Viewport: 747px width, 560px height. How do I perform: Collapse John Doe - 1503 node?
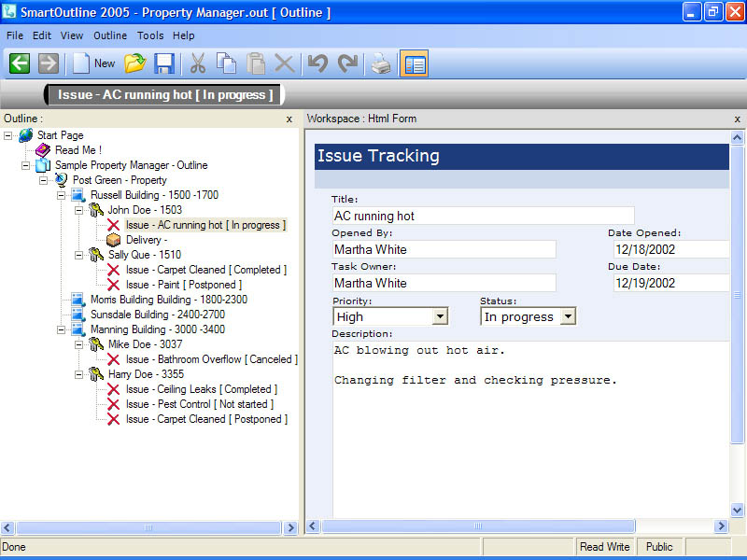click(x=78, y=210)
